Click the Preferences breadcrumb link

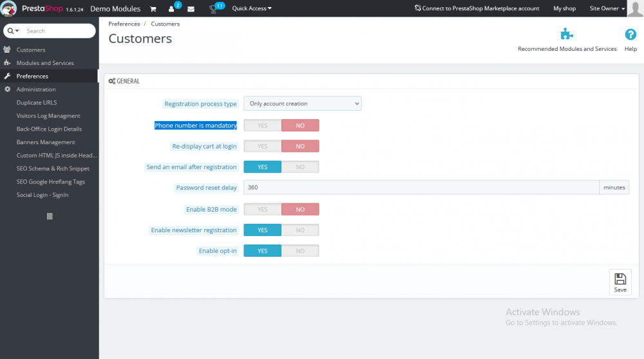click(x=124, y=24)
